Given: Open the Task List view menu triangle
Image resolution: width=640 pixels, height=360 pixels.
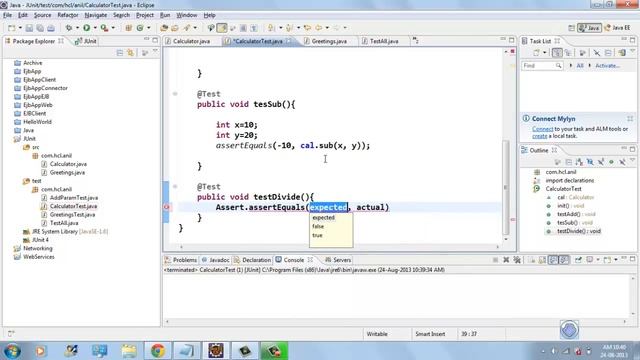Looking at the screenshot, I should 632,52.
